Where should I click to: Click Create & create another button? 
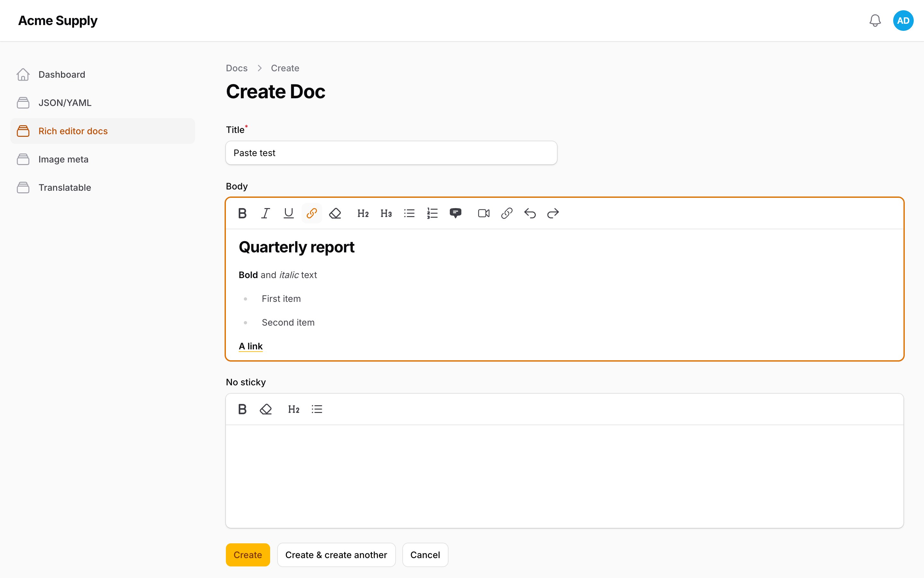click(x=336, y=555)
